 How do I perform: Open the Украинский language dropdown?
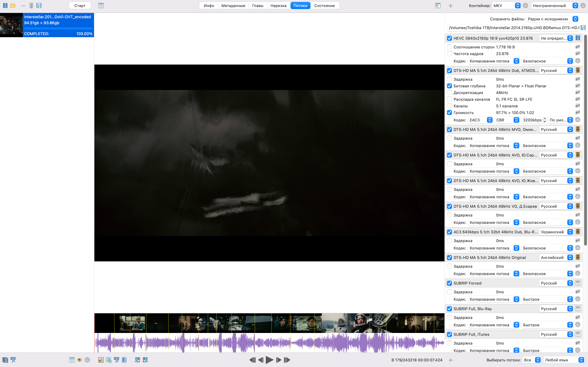[556, 232]
